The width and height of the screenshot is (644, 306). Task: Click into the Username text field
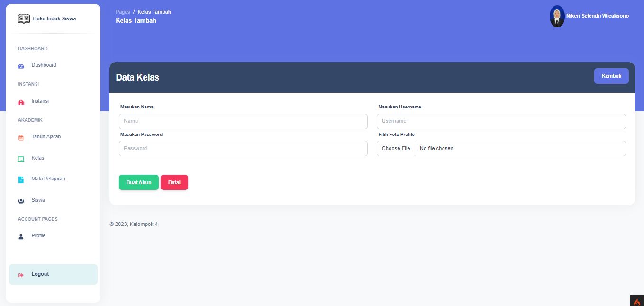tap(501, 121)
